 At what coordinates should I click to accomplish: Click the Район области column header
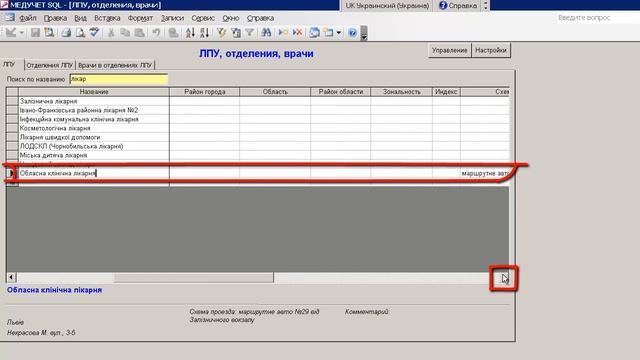pyautogui.click(x=340, y=92)
